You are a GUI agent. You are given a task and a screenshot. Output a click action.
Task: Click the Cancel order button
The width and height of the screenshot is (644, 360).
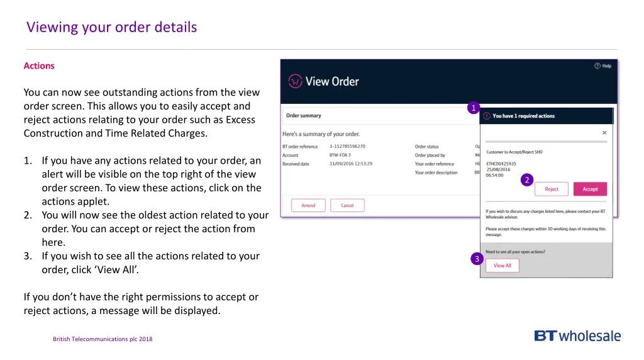click(347, 206)
